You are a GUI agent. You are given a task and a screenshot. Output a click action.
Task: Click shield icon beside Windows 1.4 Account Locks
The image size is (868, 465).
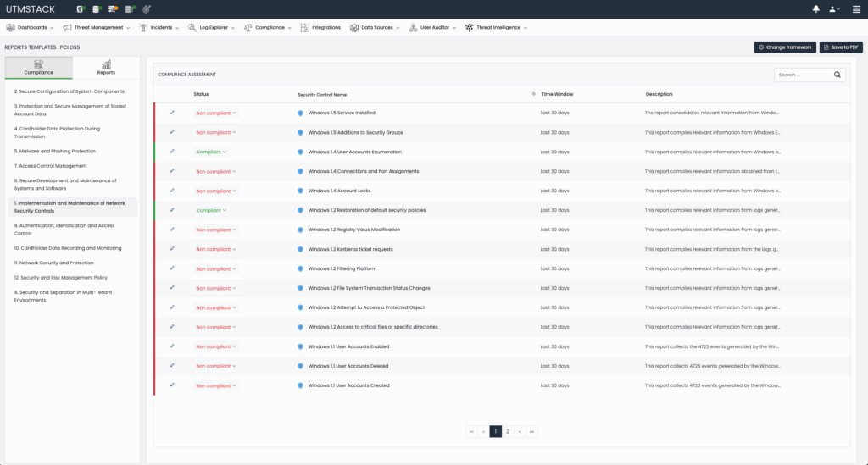(300, 191)
